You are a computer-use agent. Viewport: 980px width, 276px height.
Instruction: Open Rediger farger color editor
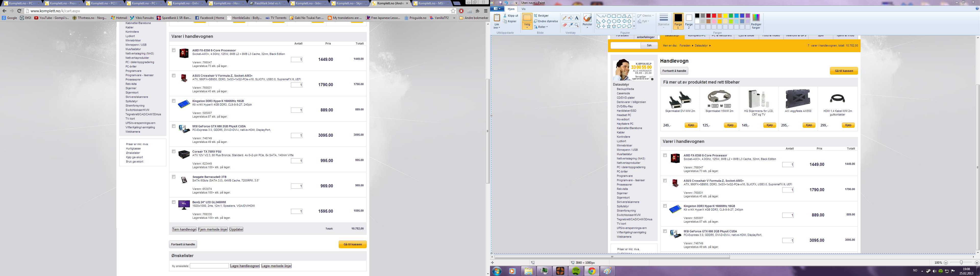[x=756, y=21]
